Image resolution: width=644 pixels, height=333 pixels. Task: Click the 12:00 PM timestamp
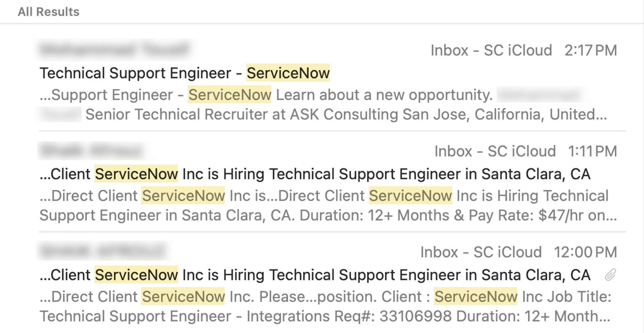pyautogui.click(x=585, y=252)
